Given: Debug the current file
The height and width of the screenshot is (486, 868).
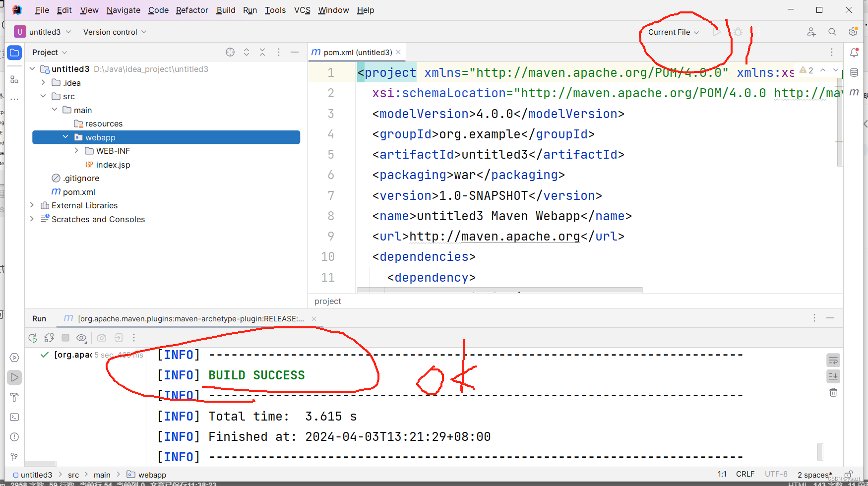Looking at the screenshot, I should coord(738,32).
